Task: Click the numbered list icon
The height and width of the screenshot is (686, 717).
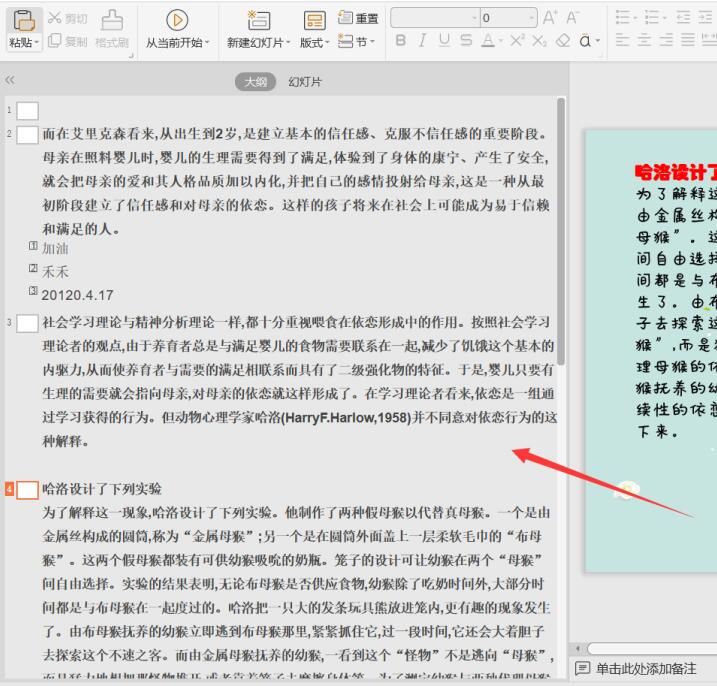Action: (652, 18)
